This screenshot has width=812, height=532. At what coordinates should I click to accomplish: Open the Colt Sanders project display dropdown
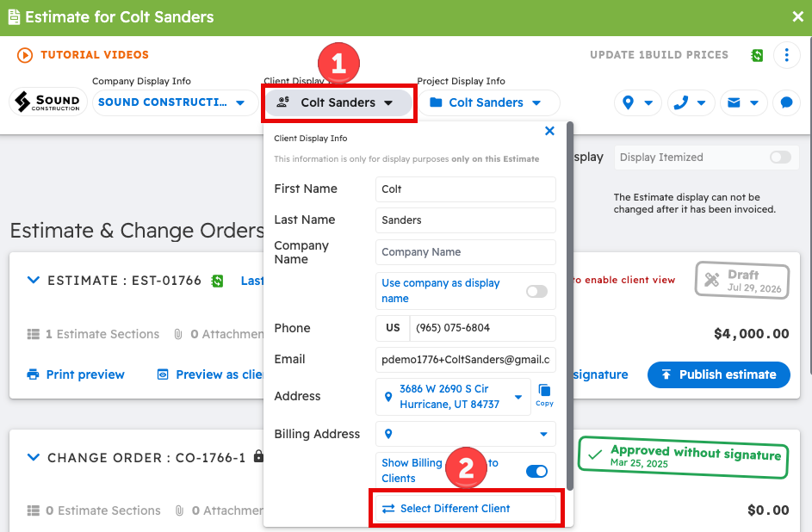click(487, 102)
